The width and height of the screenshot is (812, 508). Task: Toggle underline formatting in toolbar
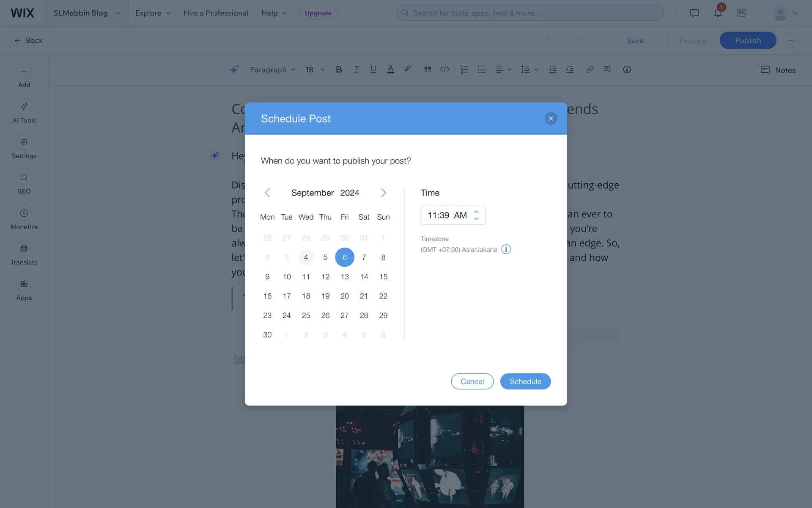[373, 69]
